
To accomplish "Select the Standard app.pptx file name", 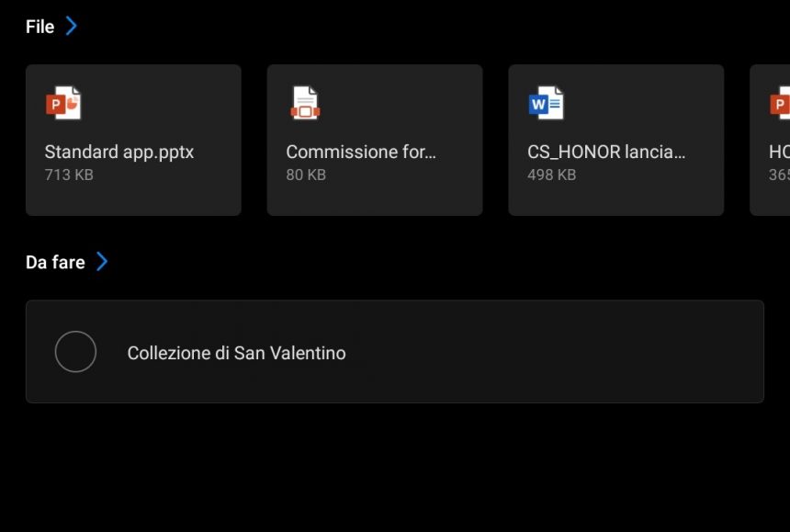I will (119, 153).
